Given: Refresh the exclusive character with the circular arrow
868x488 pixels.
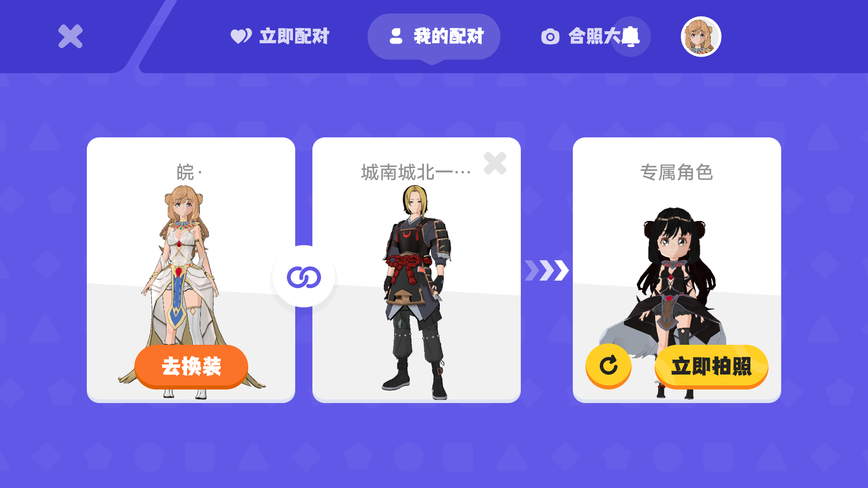Looking at the screenshot, I should pos(609,366).
